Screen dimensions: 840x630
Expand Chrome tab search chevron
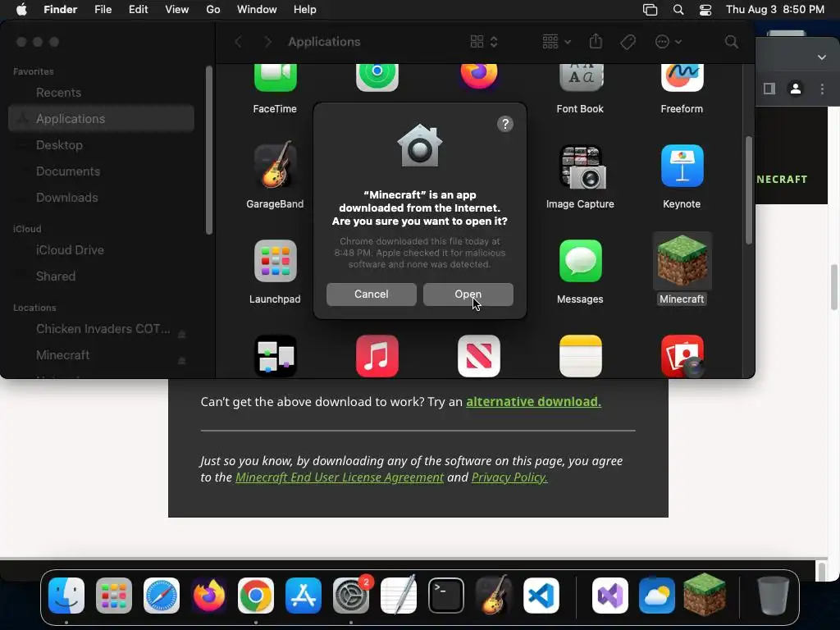click(x=822, y=57)
